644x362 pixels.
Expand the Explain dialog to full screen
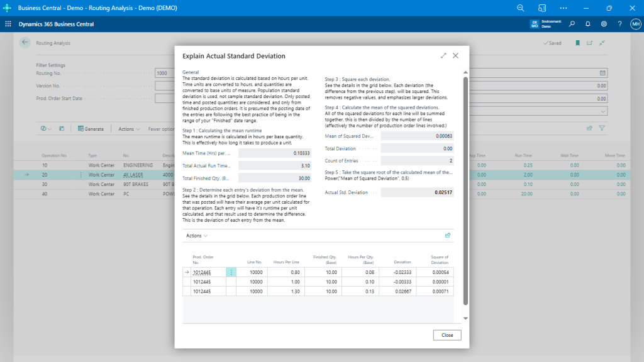coord(444,55)
